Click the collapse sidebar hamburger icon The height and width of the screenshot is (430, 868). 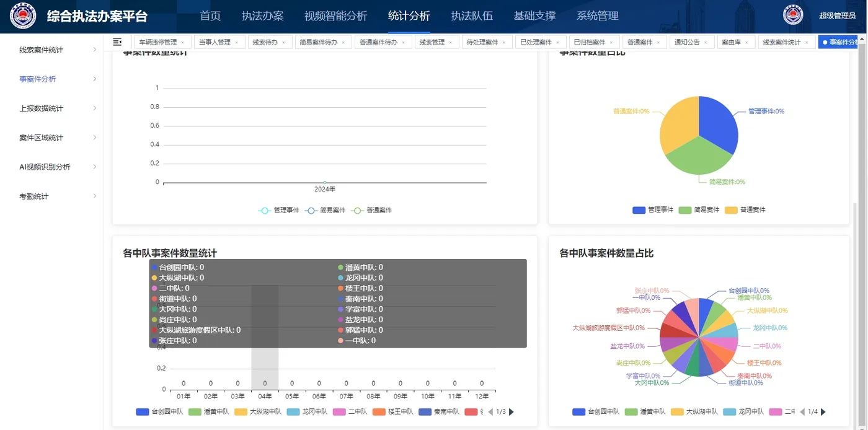tap(117, 42)
